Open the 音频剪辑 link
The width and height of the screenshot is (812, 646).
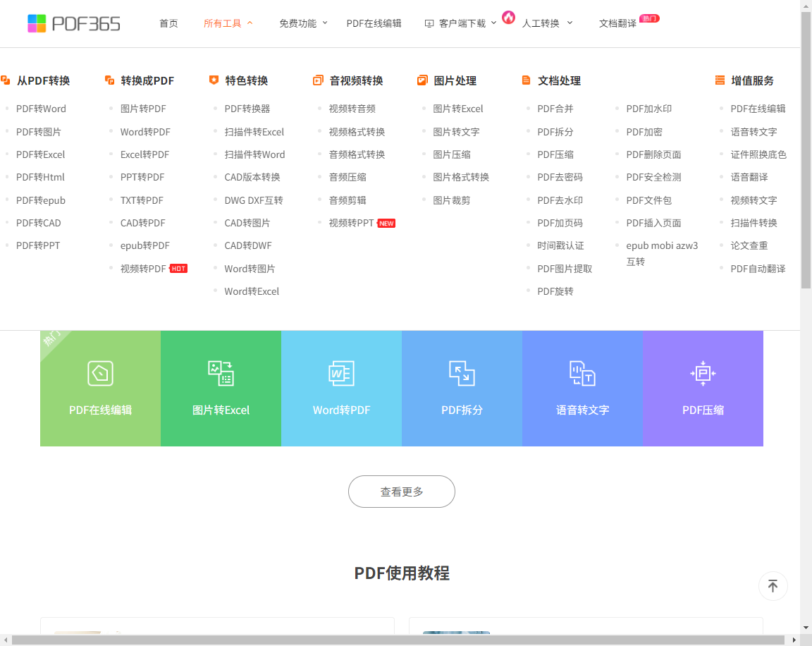coord(347,200)
